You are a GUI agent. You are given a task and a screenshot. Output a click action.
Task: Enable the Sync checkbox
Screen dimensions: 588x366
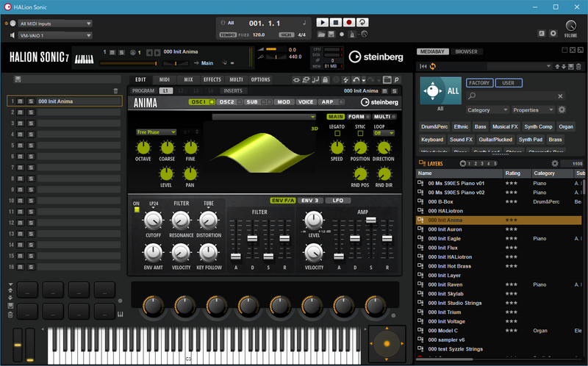tap(360, 133)
